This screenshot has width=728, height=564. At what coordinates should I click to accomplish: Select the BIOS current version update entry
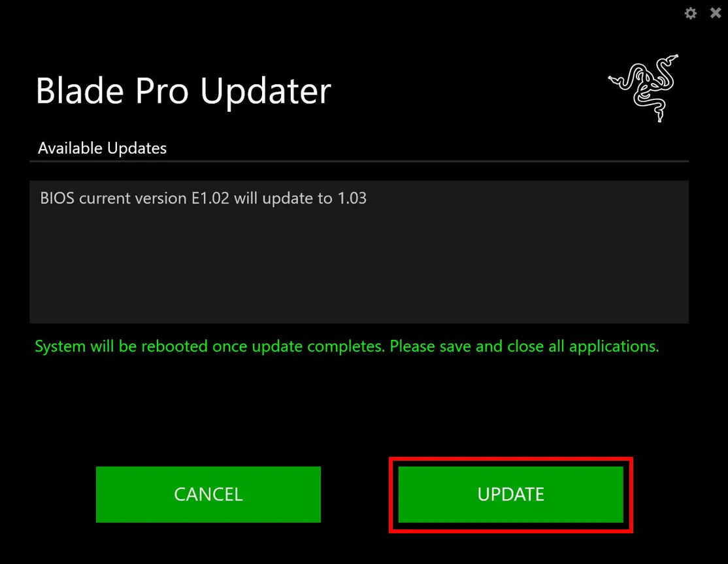point(203,198)
